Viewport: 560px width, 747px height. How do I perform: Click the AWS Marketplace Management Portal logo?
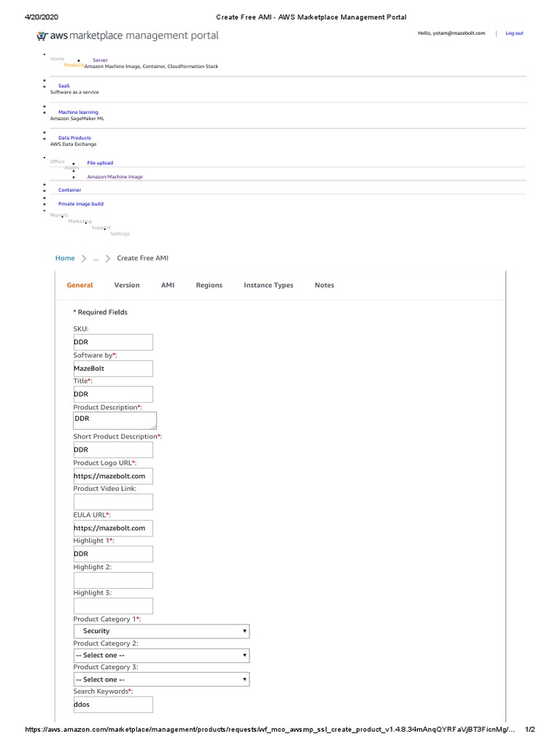128,35
